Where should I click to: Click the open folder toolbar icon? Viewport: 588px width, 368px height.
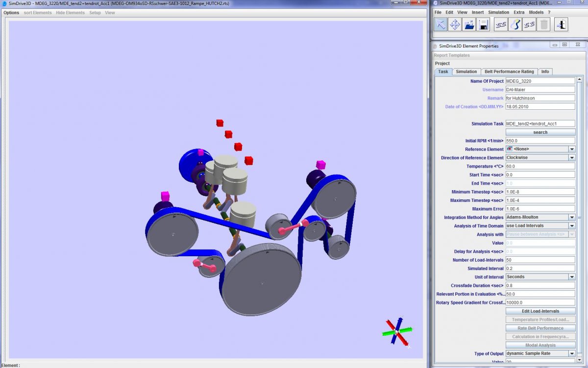click(469, 25)
